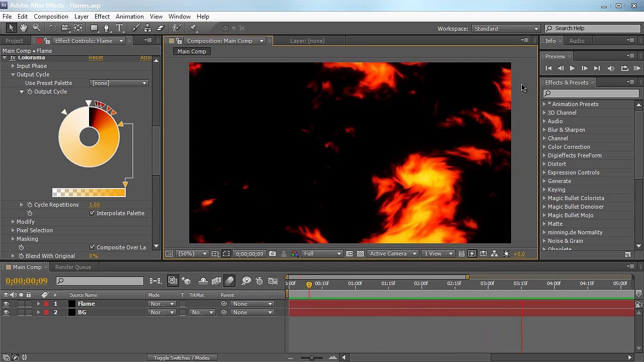Open the Use Preset Palette dropdown

click(119, 83)
